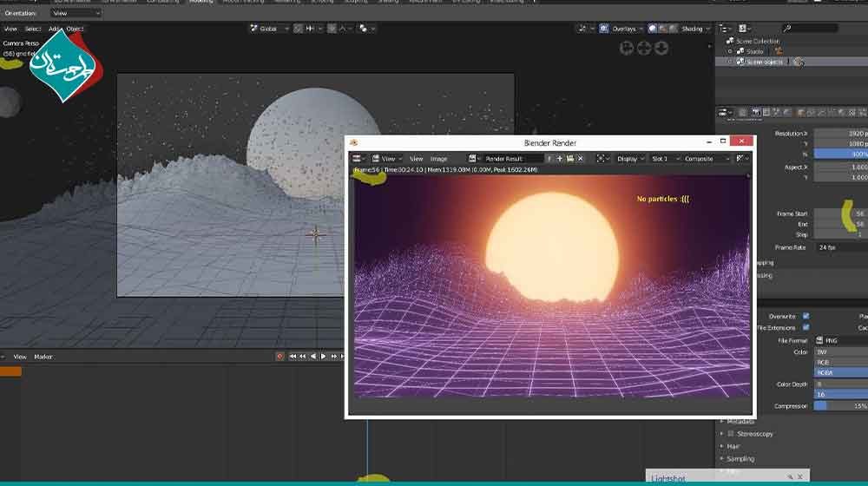Open the viewport Select menu

(33, 29)
